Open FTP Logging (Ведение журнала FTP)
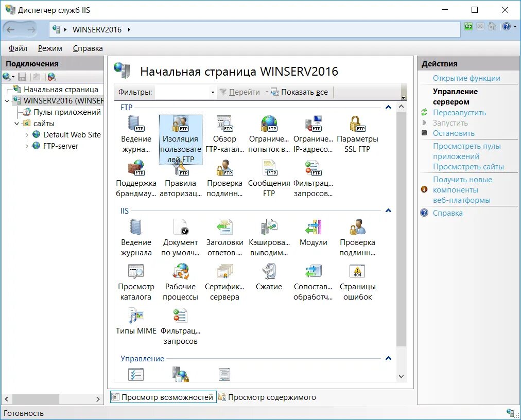 (x=136, y=129)
